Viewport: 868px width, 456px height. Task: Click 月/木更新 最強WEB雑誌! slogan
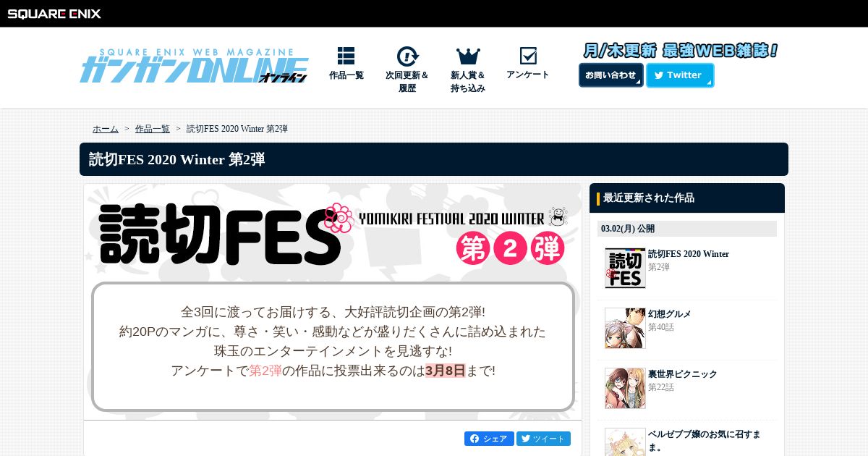coord(681,51)
